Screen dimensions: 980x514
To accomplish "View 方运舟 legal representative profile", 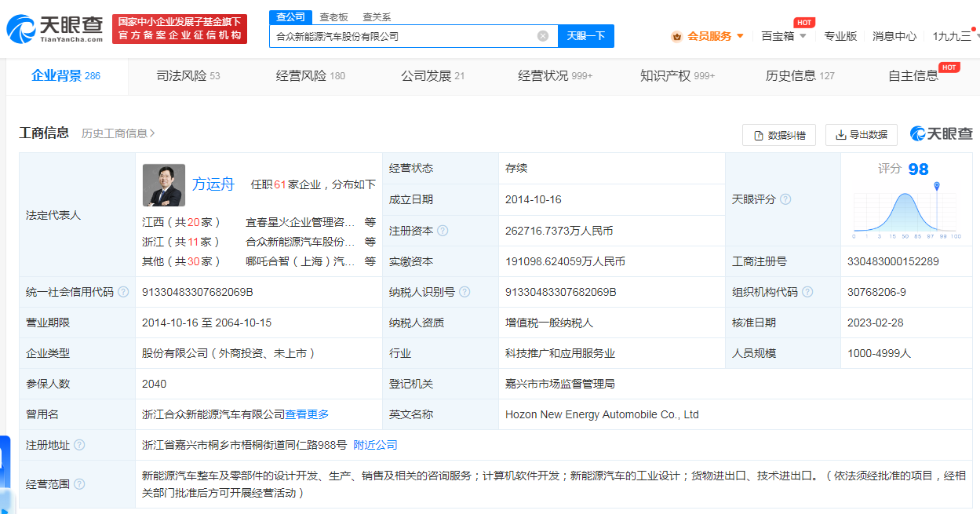I will click(x=213, y=184).
